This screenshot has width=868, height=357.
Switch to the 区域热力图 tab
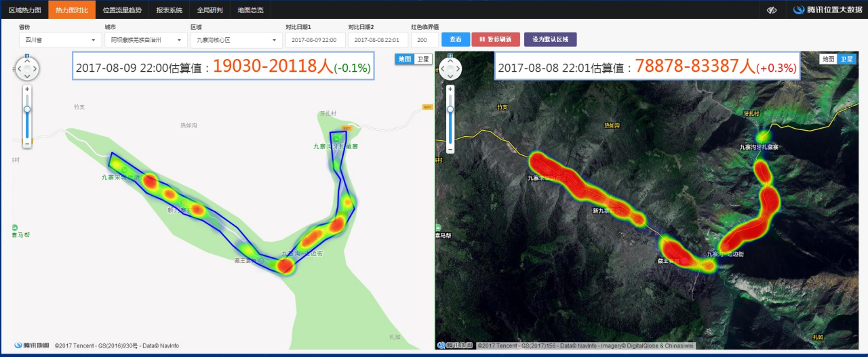pos(24,10)
